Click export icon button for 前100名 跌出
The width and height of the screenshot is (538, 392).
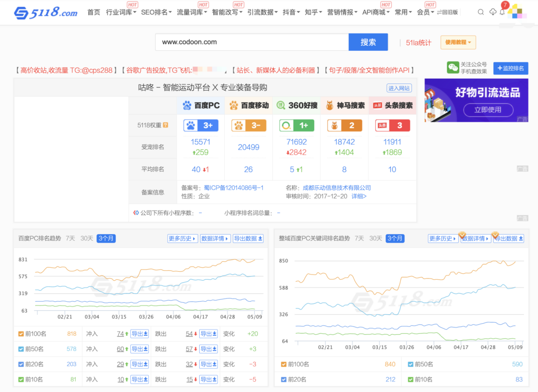coord(208,334)
